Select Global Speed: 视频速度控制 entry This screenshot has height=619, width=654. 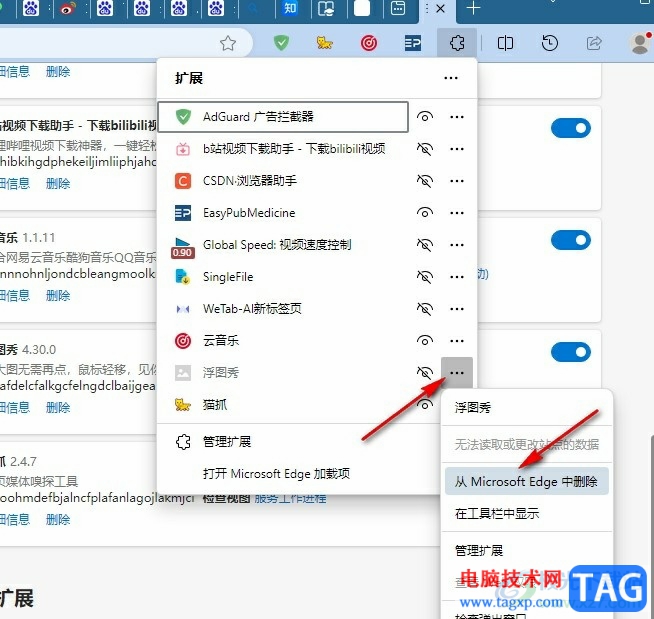283,245
